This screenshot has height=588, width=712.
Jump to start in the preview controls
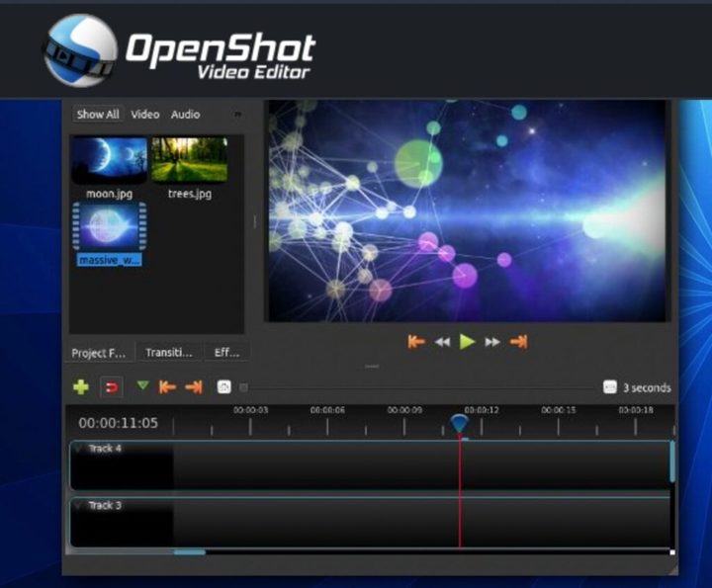point(416,342)
